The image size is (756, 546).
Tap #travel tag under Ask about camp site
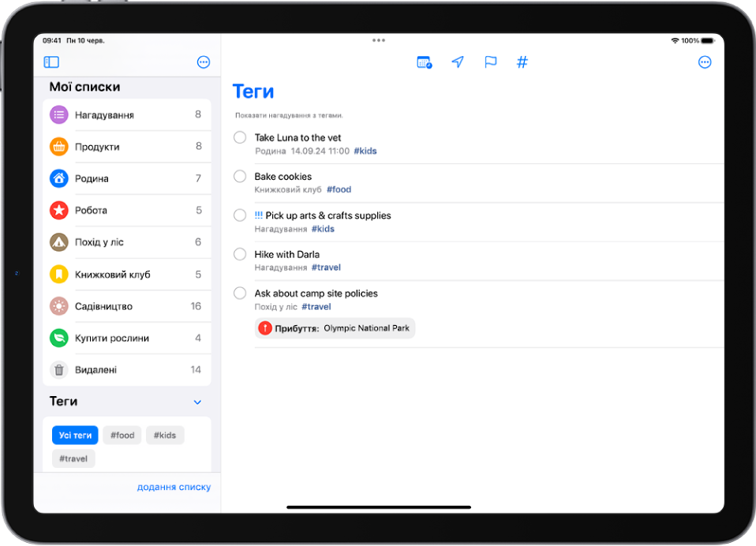(x=316, y=306)
